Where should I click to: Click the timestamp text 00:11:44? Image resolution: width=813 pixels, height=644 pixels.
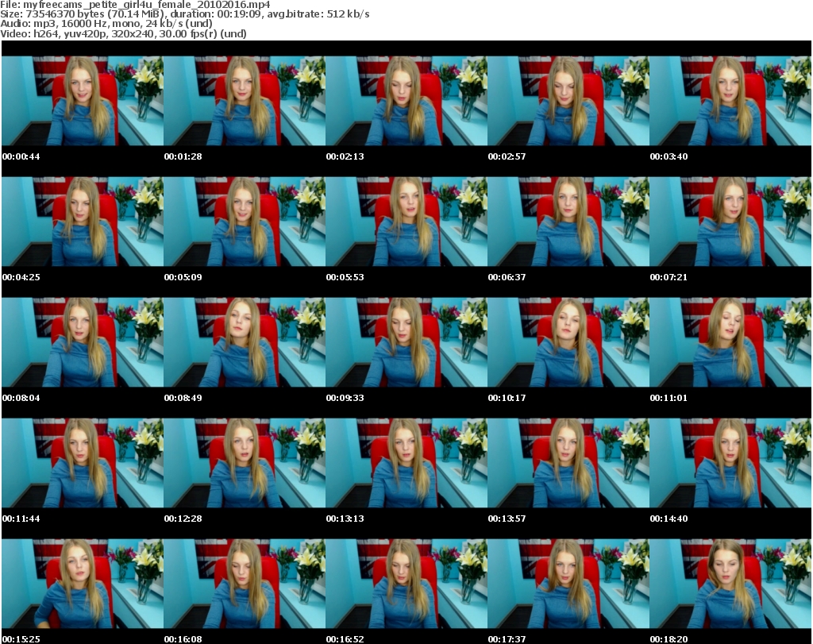[21, 519]
